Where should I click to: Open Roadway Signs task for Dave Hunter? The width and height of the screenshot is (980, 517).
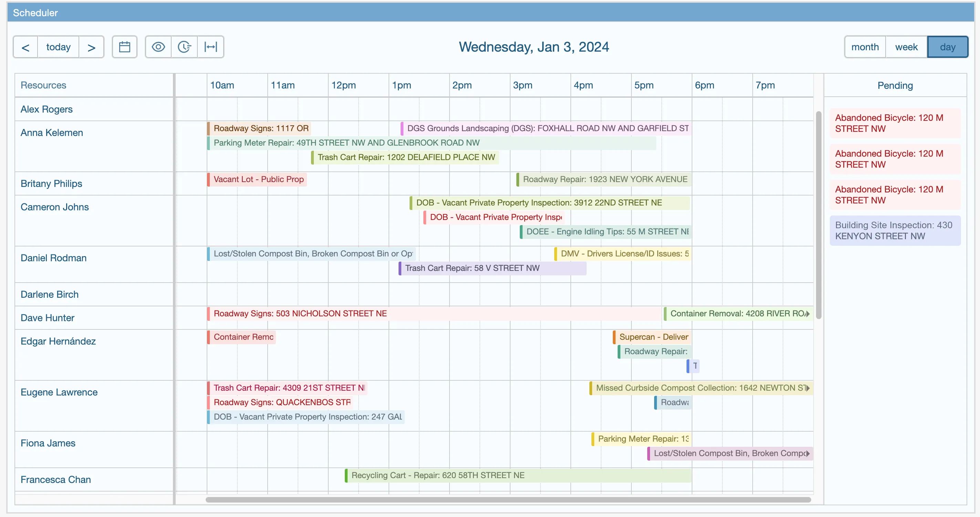[300, 314]
